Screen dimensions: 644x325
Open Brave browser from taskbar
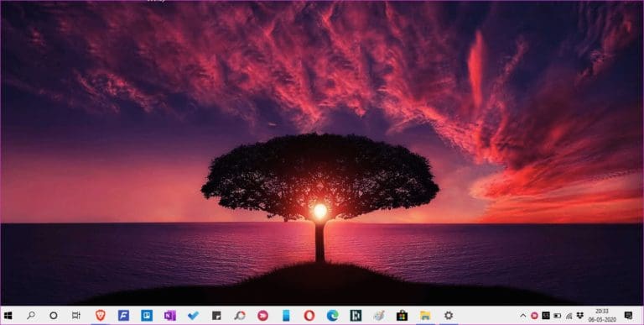[101, 316]
